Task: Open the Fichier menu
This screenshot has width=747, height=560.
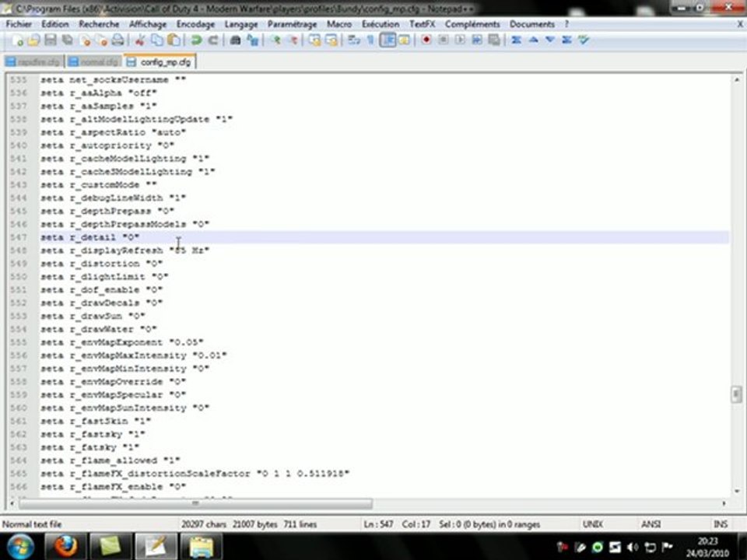Action: click(x=19, y=24)
